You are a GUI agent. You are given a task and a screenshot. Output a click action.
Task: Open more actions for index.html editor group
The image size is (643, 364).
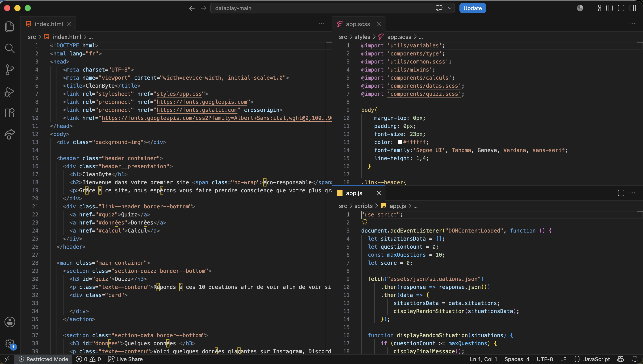321,24
